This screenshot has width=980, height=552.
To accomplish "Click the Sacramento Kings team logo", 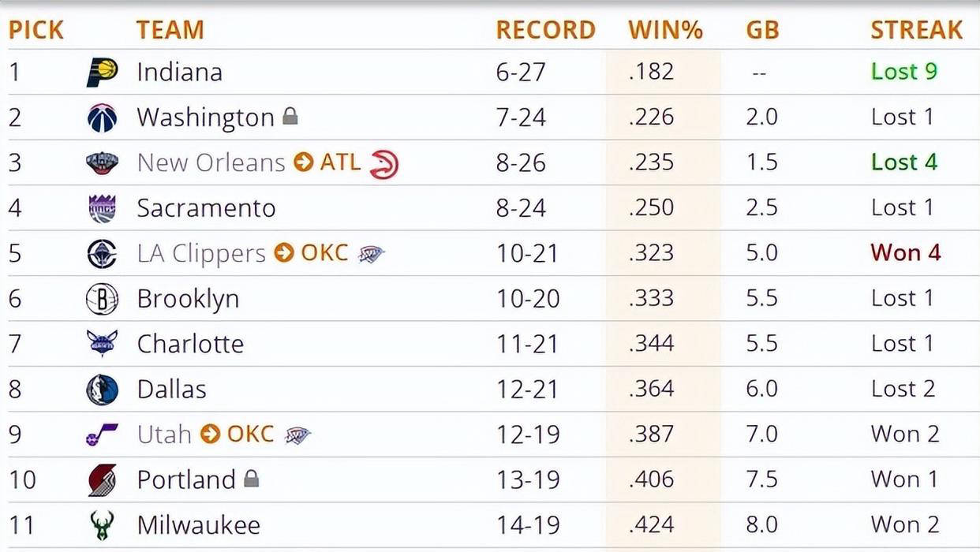I will [x=102, y=209].
